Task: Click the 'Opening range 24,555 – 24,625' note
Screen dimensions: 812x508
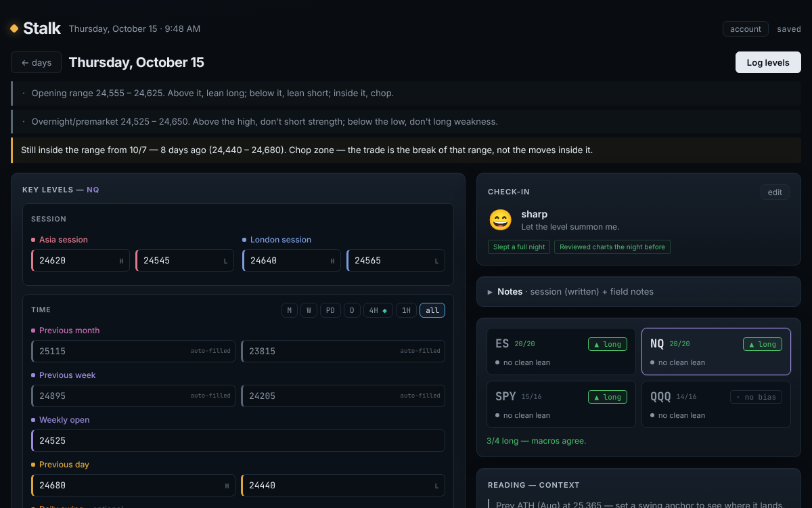Action: point(406,93)
